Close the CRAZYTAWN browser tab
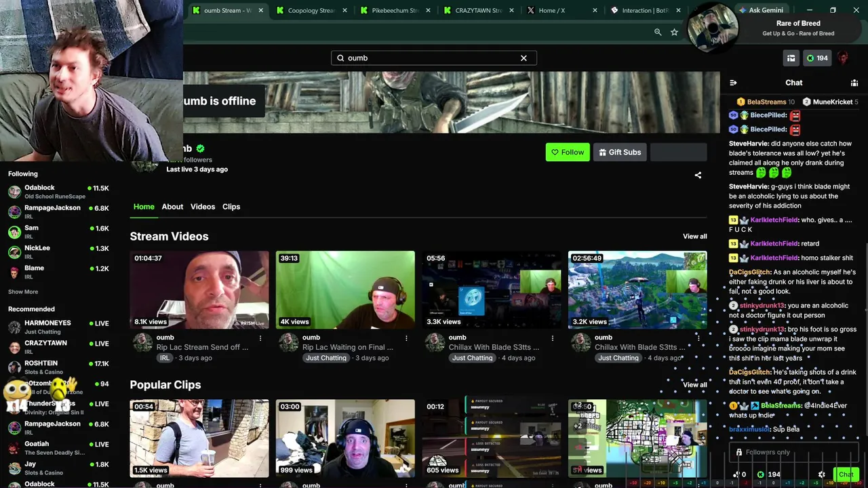868x488 pixels. pos(511,10)
